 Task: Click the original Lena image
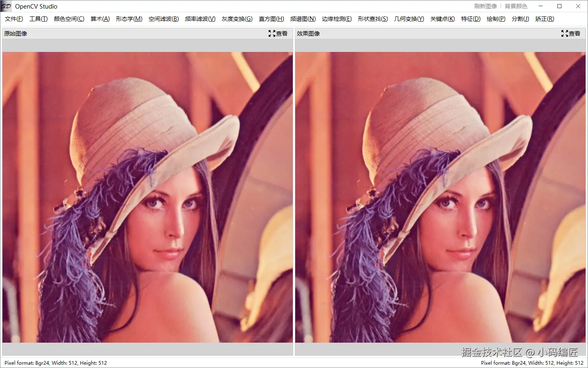pyautogui.click(x=147, y=197)
